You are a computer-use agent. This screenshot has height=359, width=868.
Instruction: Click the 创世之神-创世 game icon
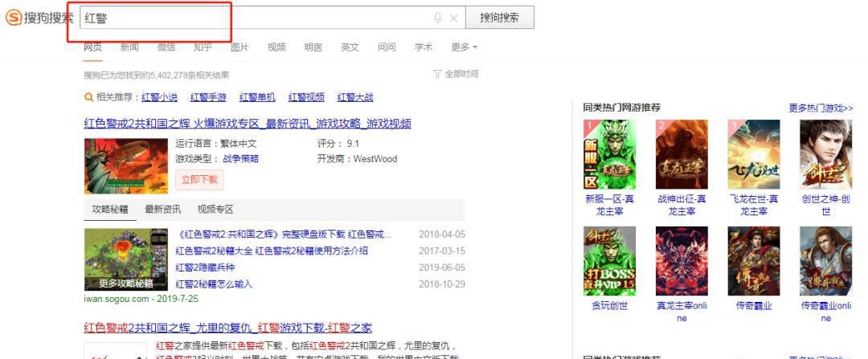point(826,154)
